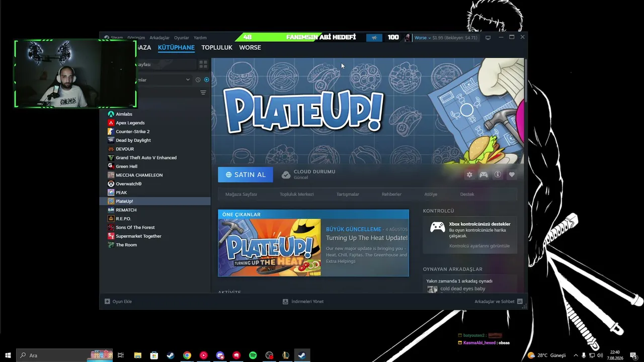Image resolution: width=644 pixels, height=362 pixels.
Task: Select Overwatch in the library list
Action: click(x=155, y=184)
